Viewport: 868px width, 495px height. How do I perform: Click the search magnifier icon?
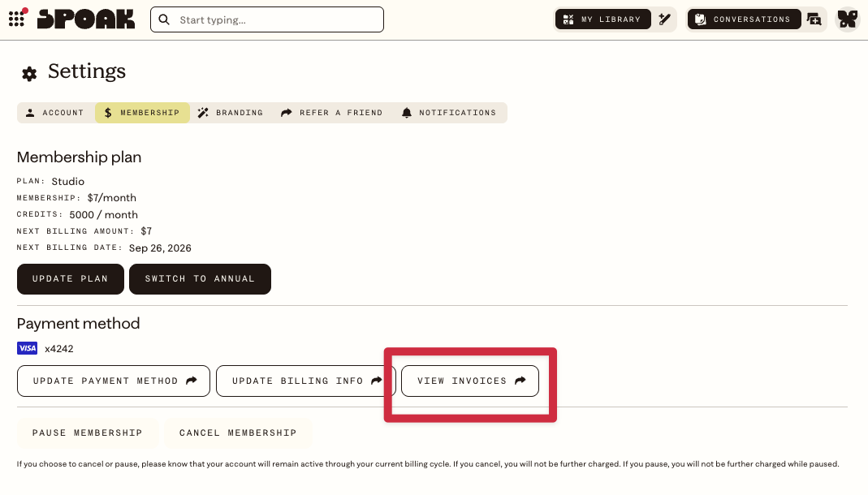point(164,20)
